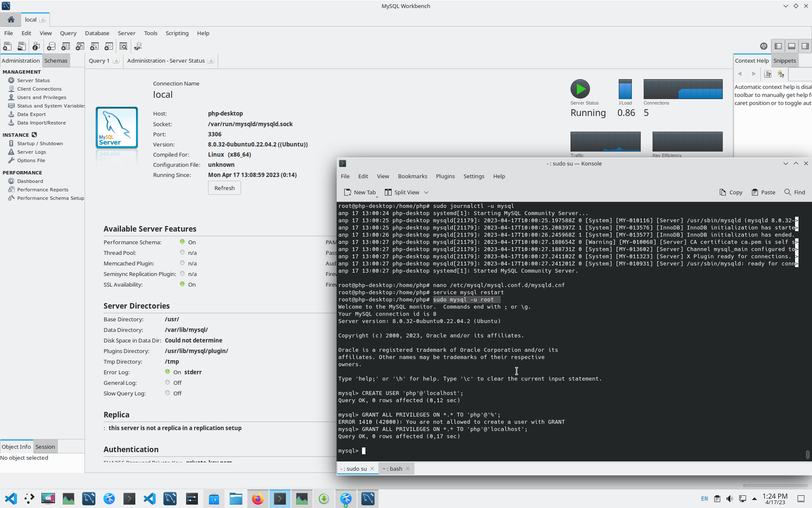Image resolution: width=812 pixels, height=508 pixels.
Task: Click the new SQL tab icon
Action: [7, 47]
